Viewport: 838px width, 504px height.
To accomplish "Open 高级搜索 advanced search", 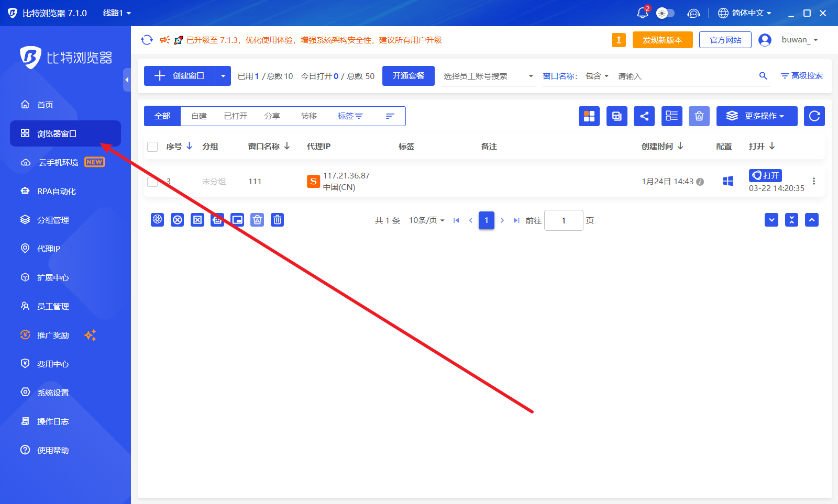I will [801, 76].
